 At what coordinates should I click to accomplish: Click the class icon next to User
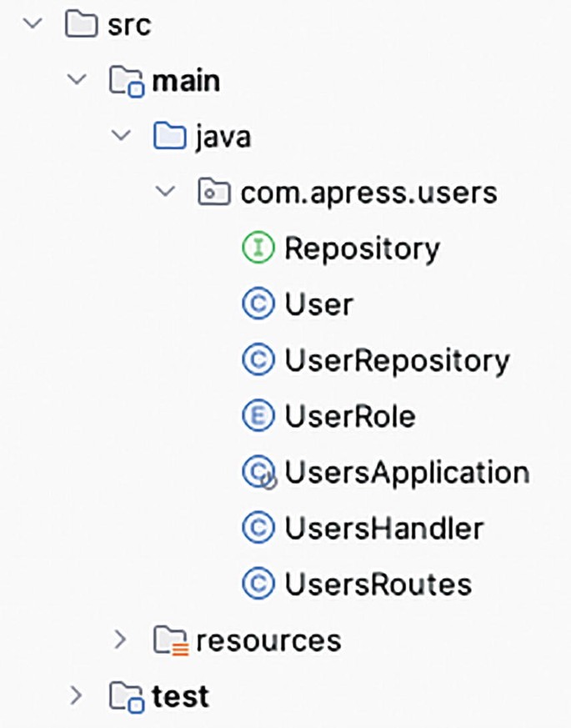pos(260,304)
